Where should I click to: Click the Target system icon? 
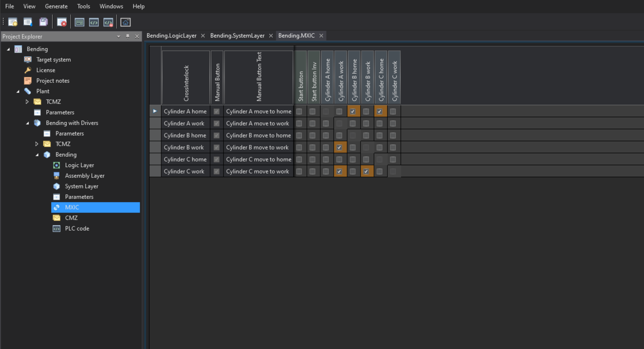(27, 59)
